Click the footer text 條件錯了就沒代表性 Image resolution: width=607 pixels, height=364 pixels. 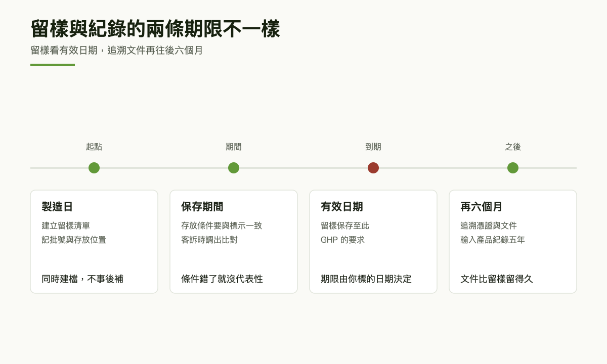[222, 279]
